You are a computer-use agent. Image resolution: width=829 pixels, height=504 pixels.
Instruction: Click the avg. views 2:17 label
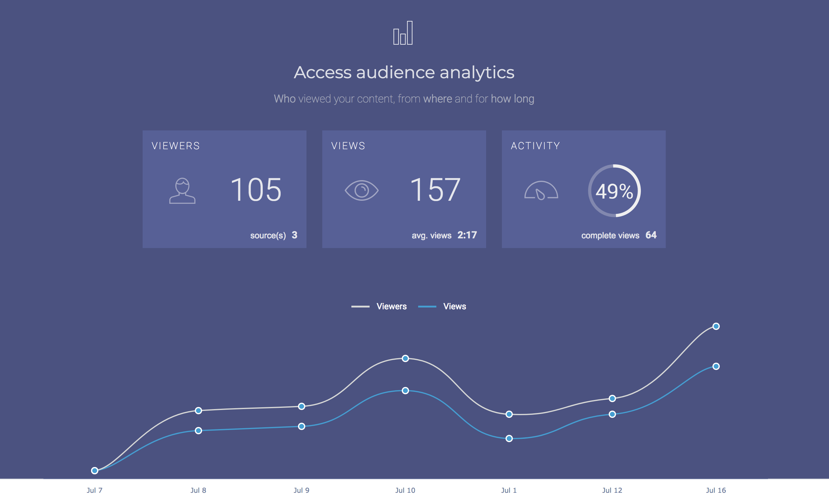444,235
